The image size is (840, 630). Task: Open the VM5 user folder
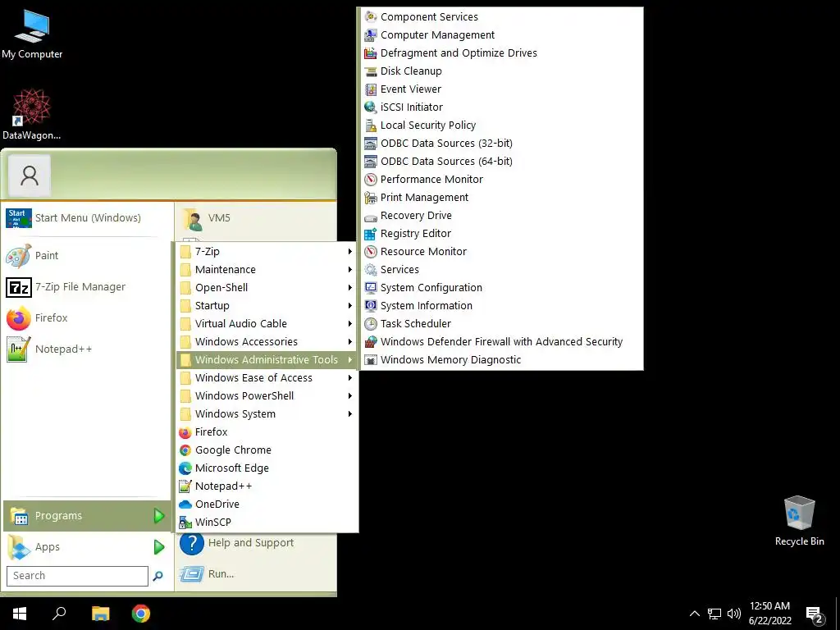pos(256,218)
